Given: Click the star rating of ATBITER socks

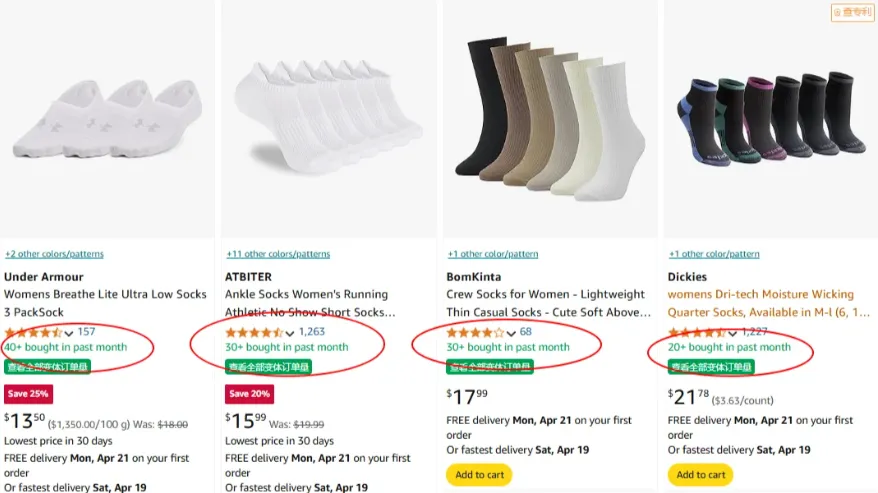Looking at the screenshot, I should pyautogui.click(x=254, y=332).
